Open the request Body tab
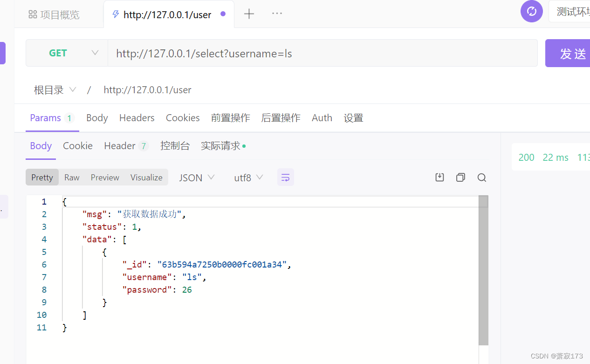Screen dimensions: 590x364 [x=97, y=118]
